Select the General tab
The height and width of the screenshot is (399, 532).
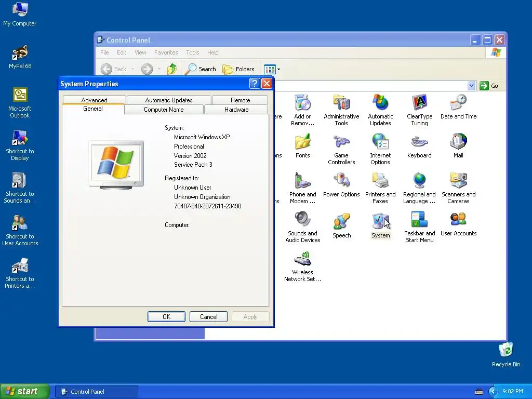click(x=93, y=109)
